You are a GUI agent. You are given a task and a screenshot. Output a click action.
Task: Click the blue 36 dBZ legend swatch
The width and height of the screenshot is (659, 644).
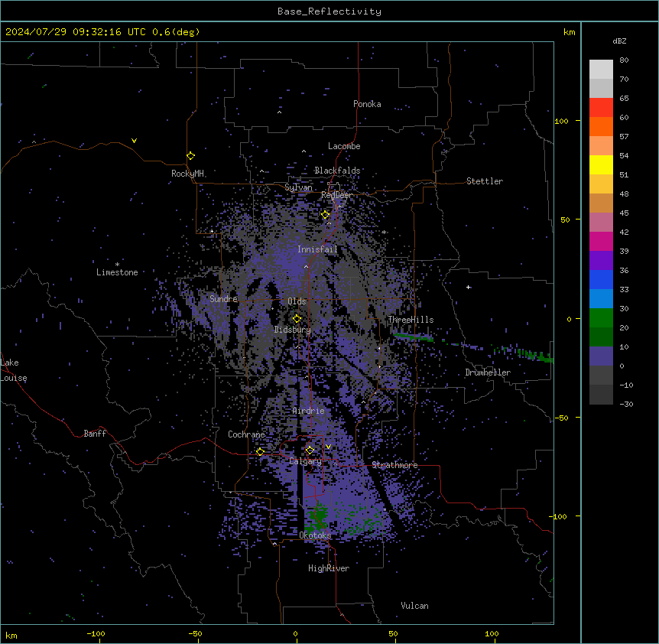pyautogui.click(x=601, y=279)
